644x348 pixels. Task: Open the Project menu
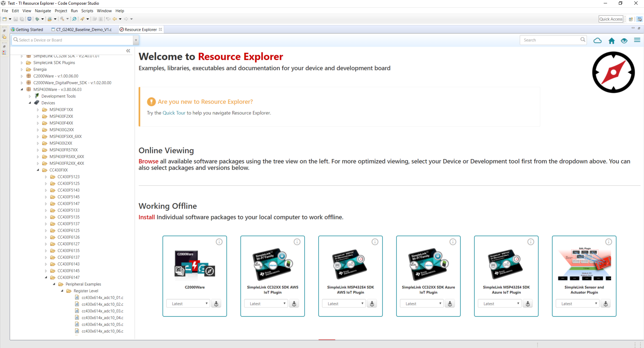pos(61,11)
